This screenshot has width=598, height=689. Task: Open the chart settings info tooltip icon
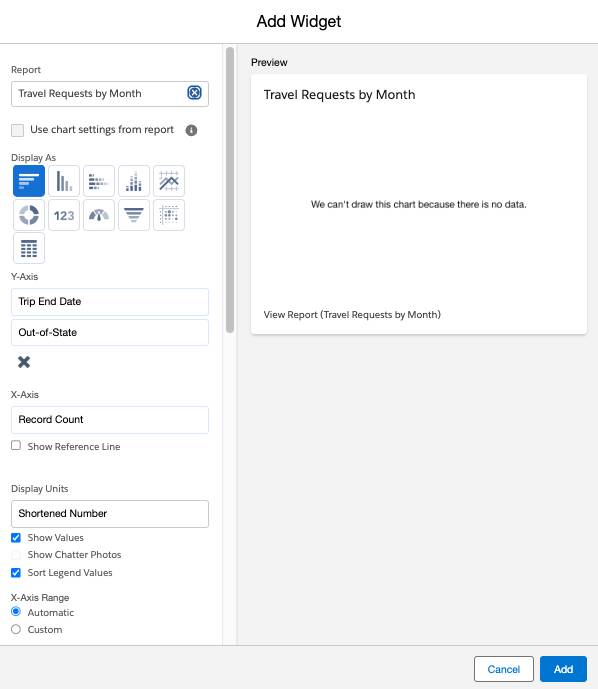tap(191, 130)
